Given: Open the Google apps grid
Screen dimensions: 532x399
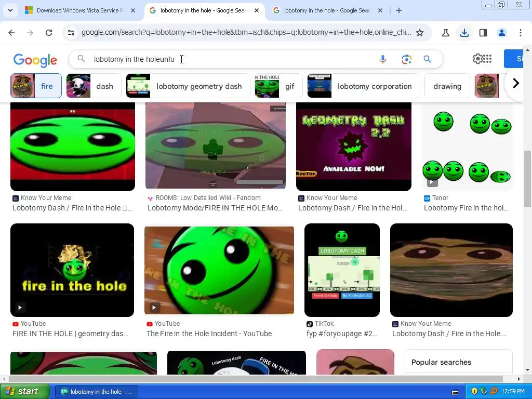Looking at the screenshot, I should (487, 59).
